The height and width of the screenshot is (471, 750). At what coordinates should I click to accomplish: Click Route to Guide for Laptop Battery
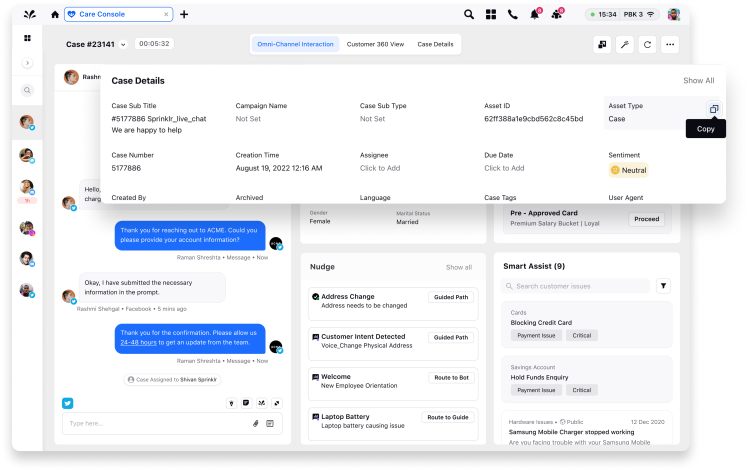[448, 417]
